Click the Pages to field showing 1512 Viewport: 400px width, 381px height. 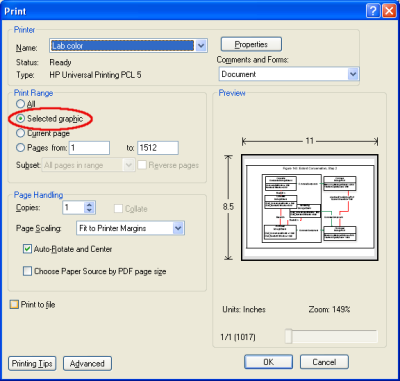158,148
